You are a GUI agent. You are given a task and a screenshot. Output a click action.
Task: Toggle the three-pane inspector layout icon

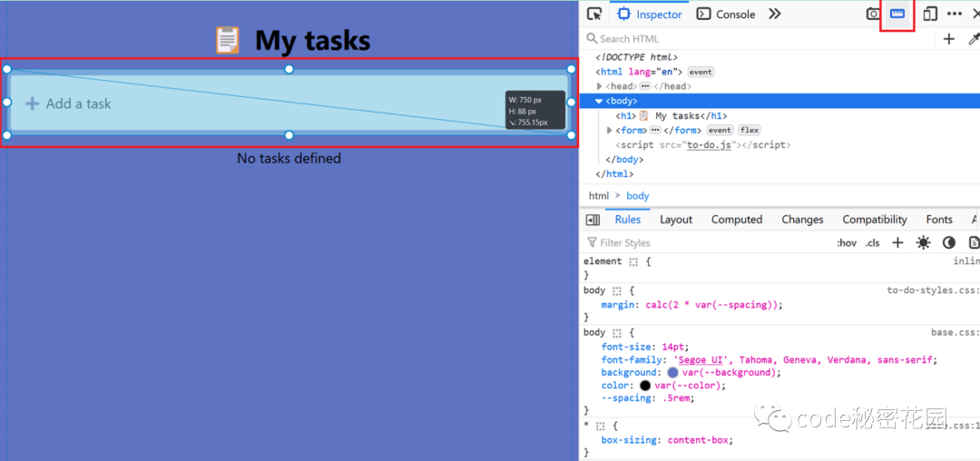coord(593,220)
